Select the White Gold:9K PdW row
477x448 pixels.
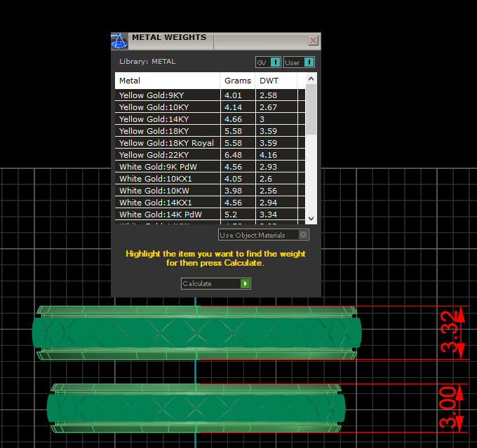[167, 167]
